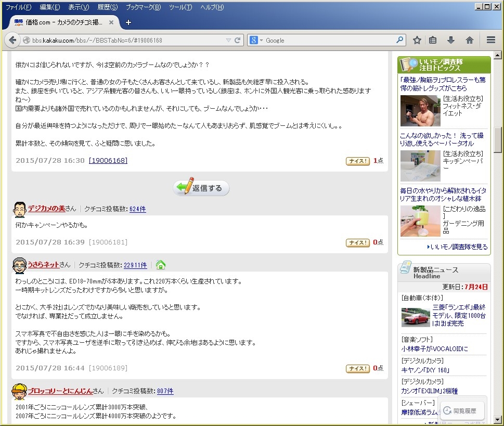Image resolution: width=504 pixels, height=426 pixels.
Task: Click the 新製品ニュース Headline header
Action: point(444,273)
